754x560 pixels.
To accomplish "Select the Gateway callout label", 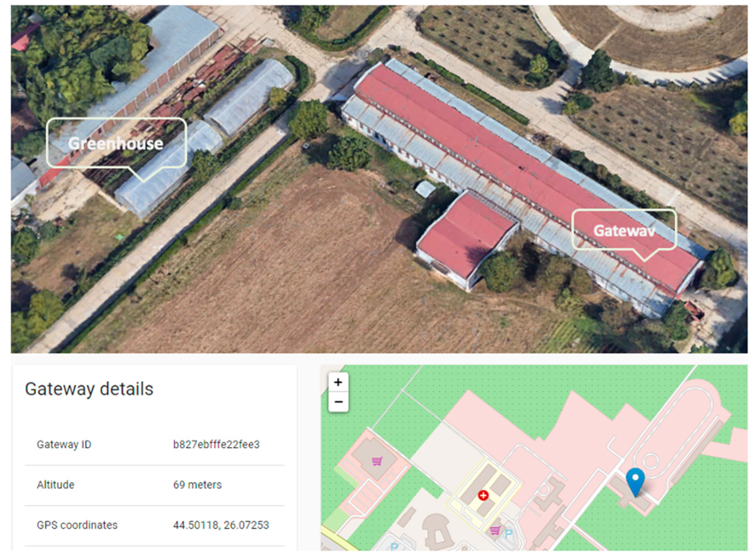I will click(624, 231).
